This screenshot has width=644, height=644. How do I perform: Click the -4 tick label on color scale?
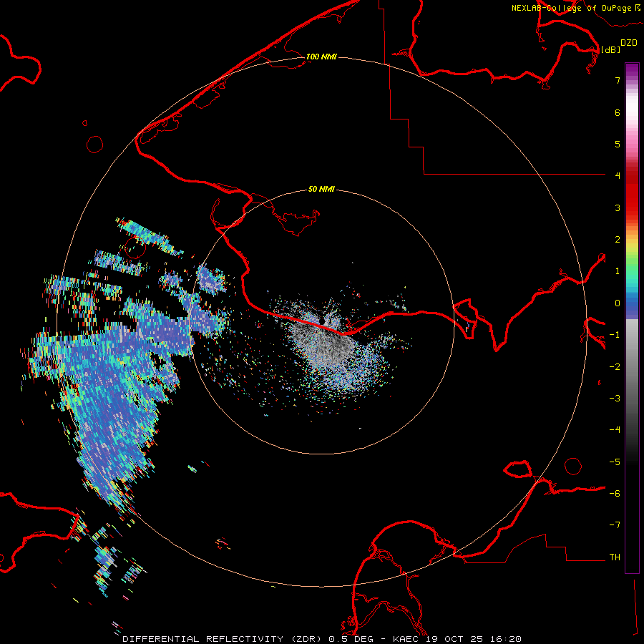point(615,430)
